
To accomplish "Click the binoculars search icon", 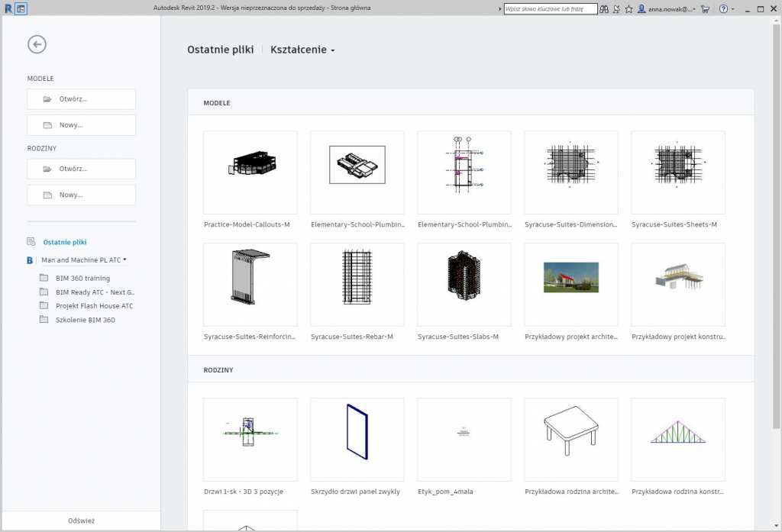I will [603, 9].
